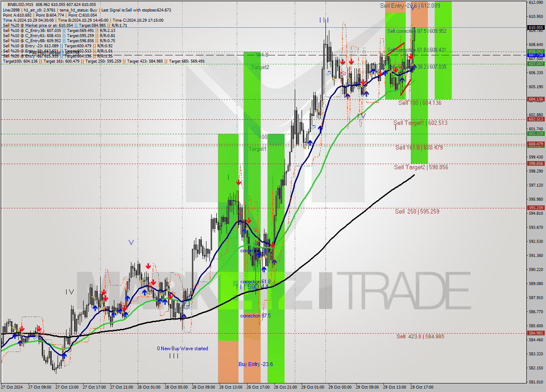Image resolution: width=546 pixels, height=392 pixels.
Task: Click the 606.330 price scale value
Action: pos(536,72)
